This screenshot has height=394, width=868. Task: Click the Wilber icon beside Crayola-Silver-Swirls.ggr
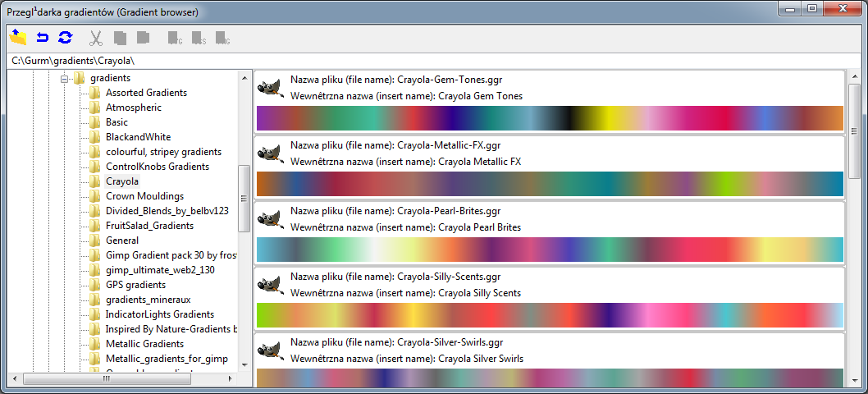tap(271, 350)
